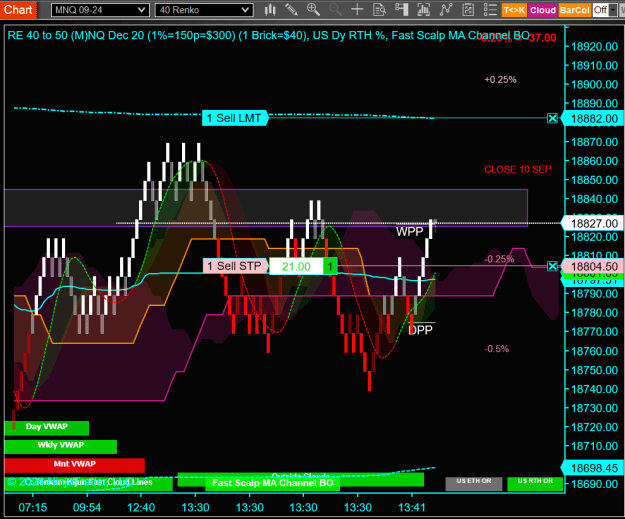625x519 pixels.
Task: Click the 21.00 position PnL box
Action: (296, 266)
